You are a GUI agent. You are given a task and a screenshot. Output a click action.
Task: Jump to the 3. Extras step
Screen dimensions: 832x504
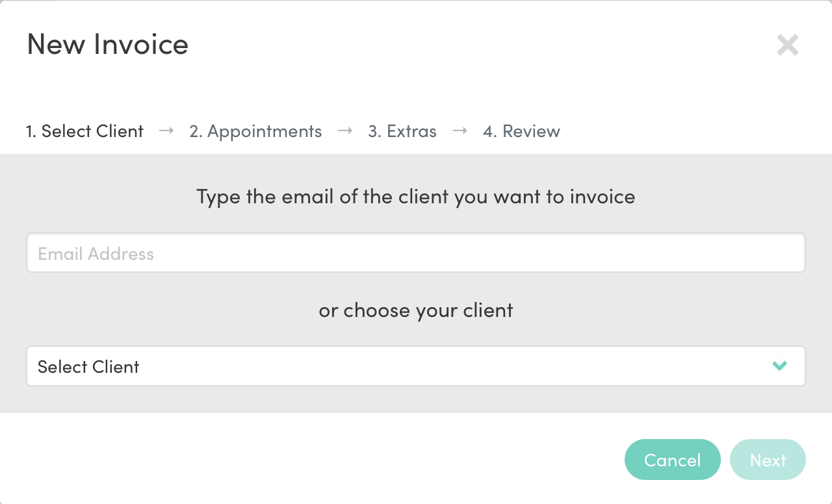point(402,131)
